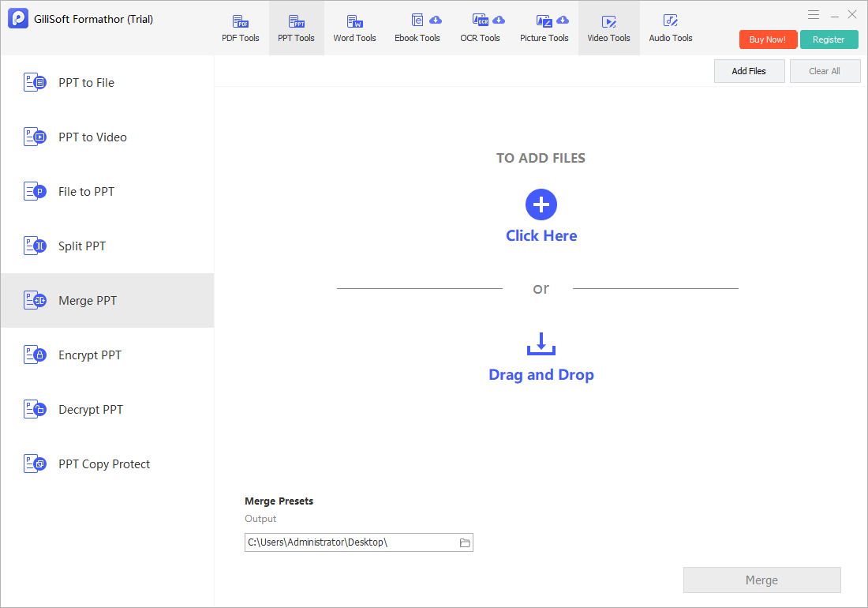This screenshot has height=608, width=868.
Task: Select Merge PPT label
Action: point(88,301)
